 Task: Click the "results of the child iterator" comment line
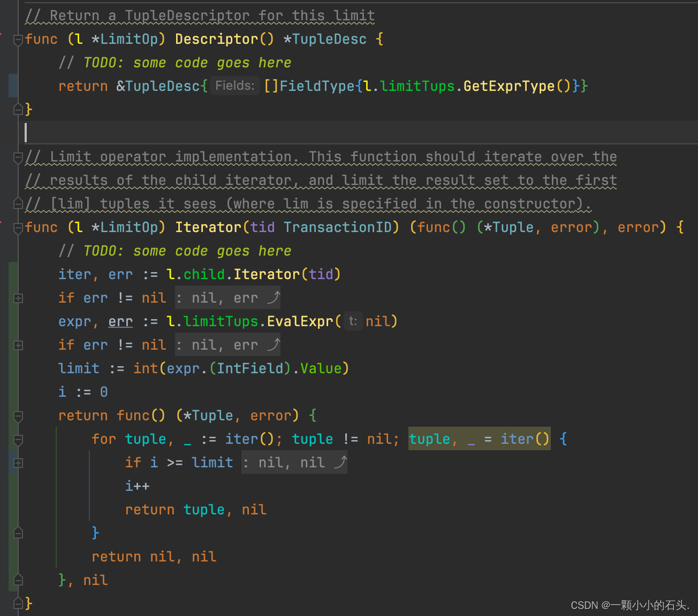tap(321, 180)
